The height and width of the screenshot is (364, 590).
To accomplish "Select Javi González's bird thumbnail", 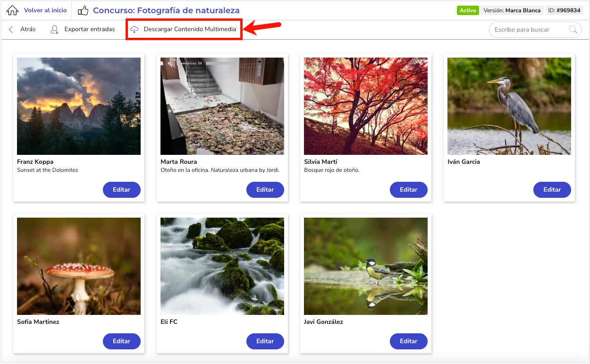I will [x=366, y=266].
